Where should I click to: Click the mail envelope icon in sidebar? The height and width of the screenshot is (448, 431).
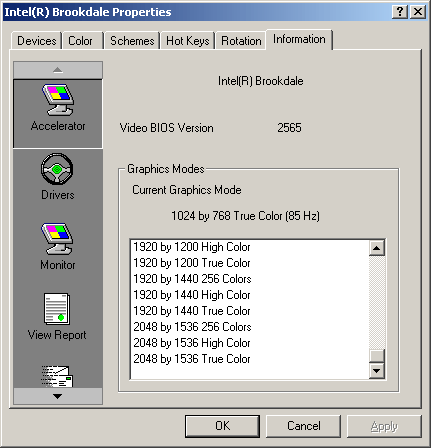point(57,376)
